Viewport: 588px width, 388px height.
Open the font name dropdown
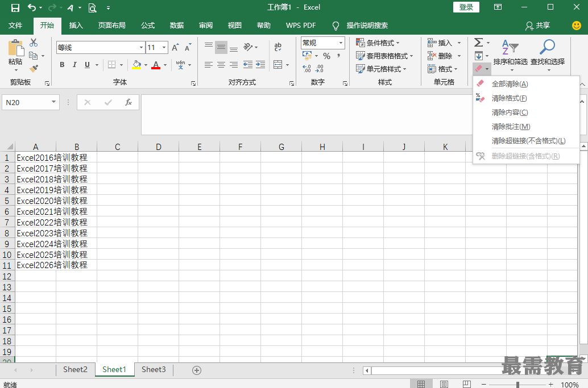click(142, 48)
